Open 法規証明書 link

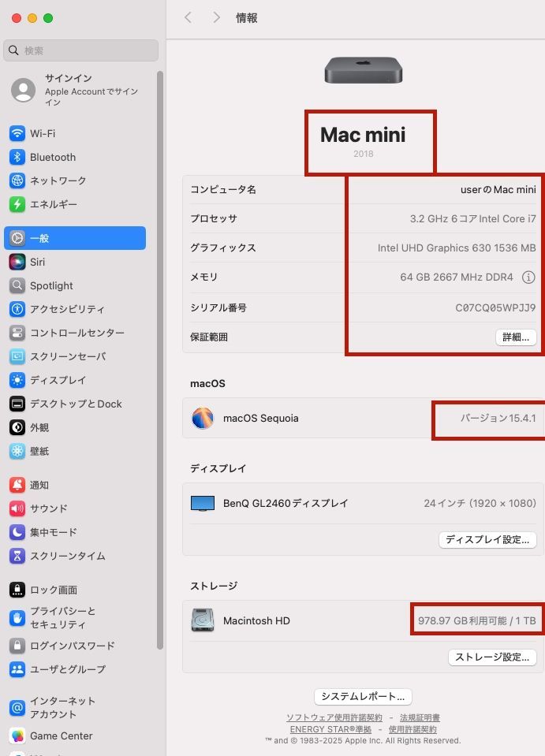[x=420, y=717]
